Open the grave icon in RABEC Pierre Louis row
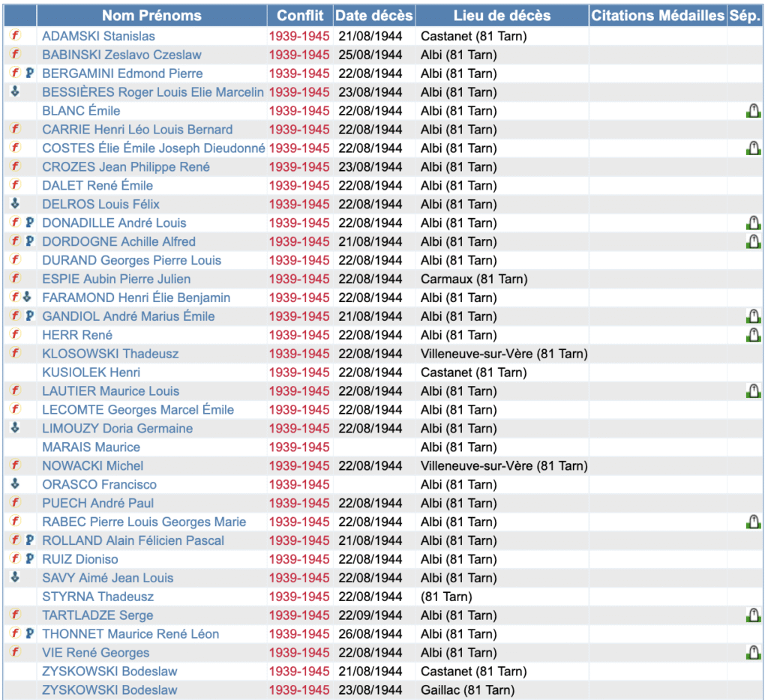This screenshot has height=700, width=768. [x=753, y=522]
